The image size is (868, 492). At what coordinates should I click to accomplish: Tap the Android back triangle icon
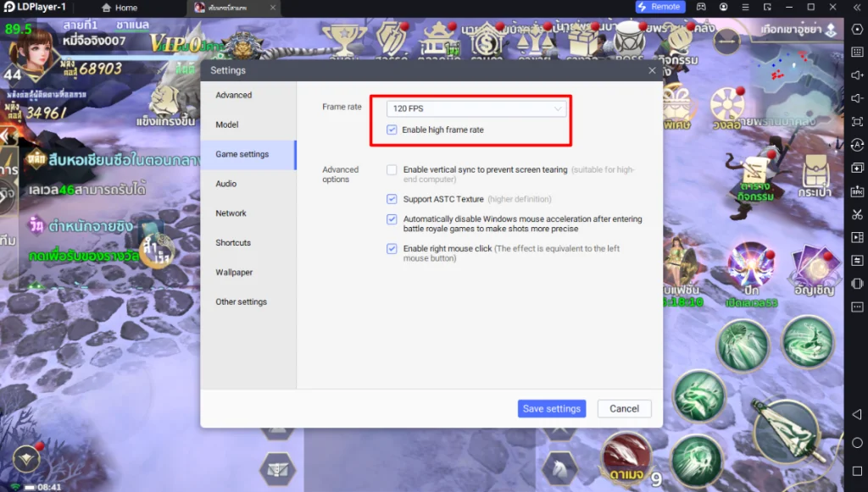coord(857,415)
